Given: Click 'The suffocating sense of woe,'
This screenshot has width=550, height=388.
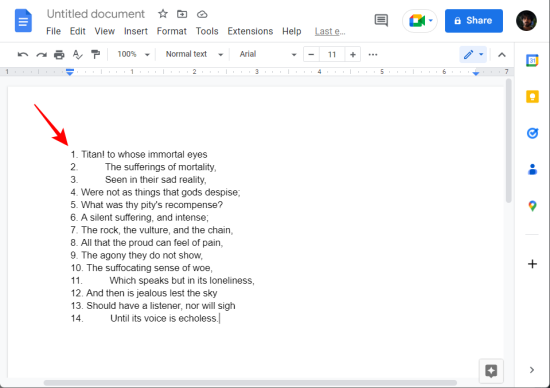Looking at the screenshot, I should coord(149,268).
